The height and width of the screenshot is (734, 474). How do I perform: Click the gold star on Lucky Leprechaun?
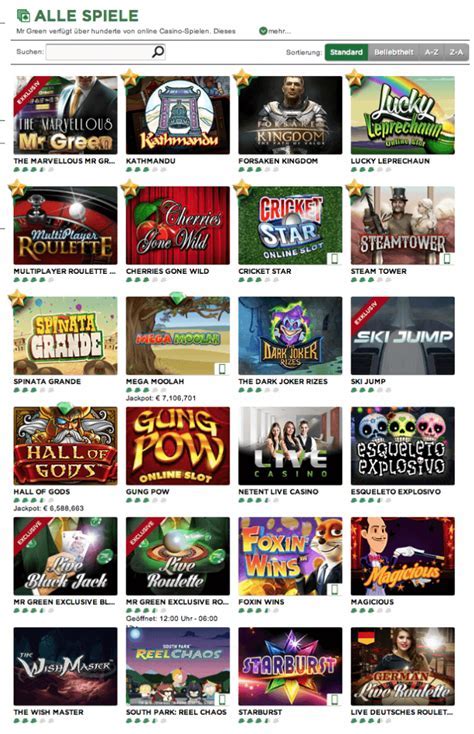(354, 77)
